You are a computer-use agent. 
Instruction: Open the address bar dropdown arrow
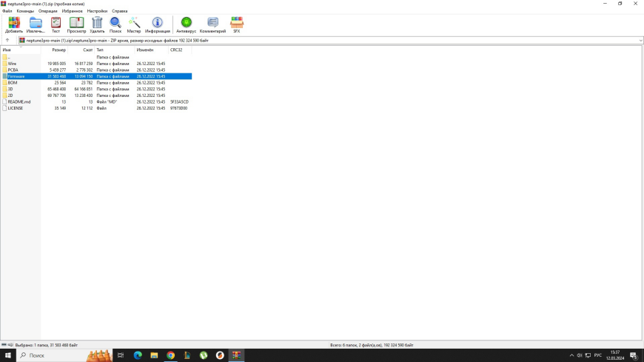(640, 41)
